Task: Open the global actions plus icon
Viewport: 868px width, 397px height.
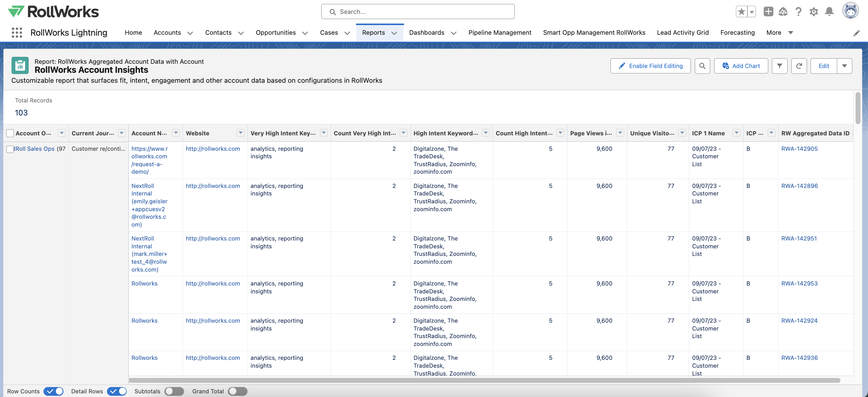Action: click(768, 11)
